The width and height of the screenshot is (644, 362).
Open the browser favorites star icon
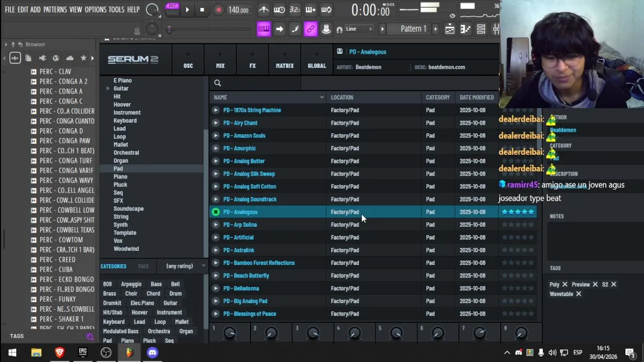coord(84,58)
